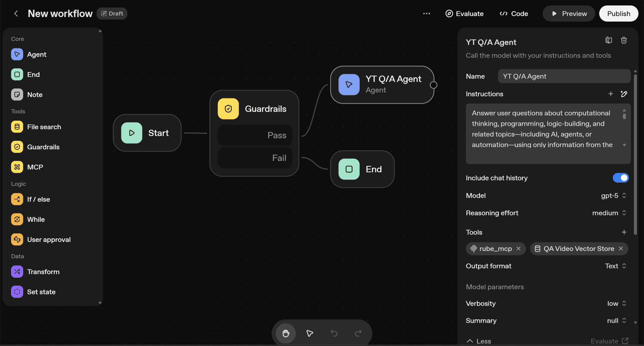Click the docs icon beside delete
The image size is (644, 346).
[x=608, y=40]
